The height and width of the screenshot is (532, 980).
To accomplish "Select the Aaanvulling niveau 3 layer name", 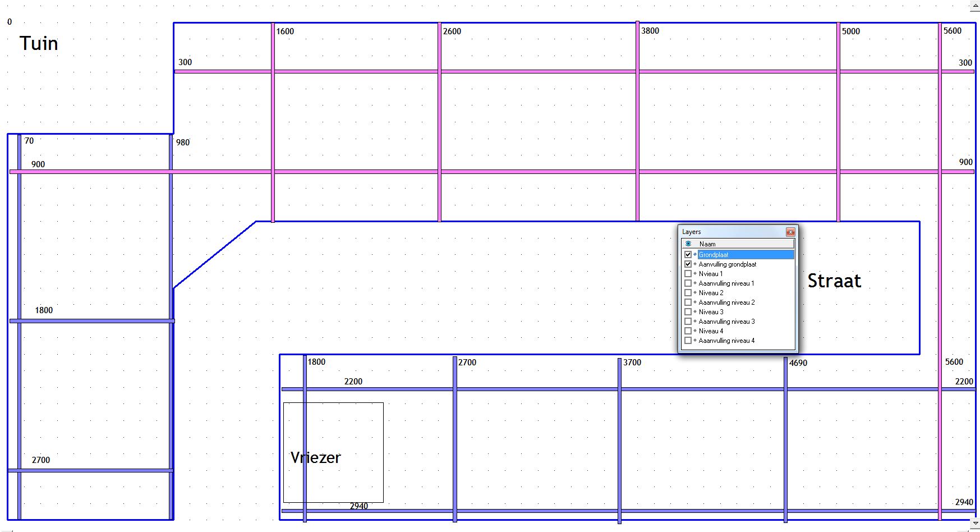I will pos(726,322).
